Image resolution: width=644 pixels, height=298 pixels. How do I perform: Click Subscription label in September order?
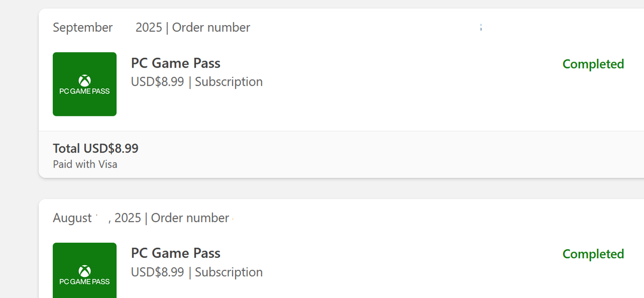(x=228, y=82)
